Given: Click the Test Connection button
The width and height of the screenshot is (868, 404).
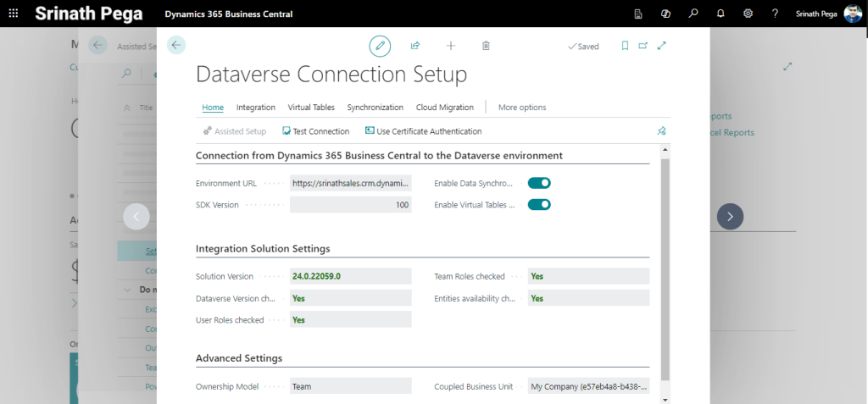Looking at the screenshot, I should 315,131.
